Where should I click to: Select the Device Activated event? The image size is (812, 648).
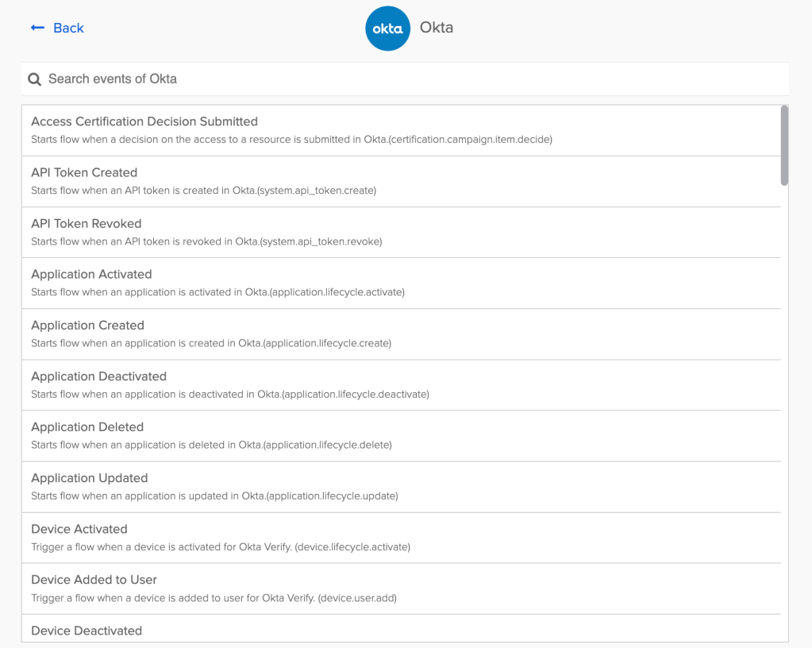[x=79, y=528]
